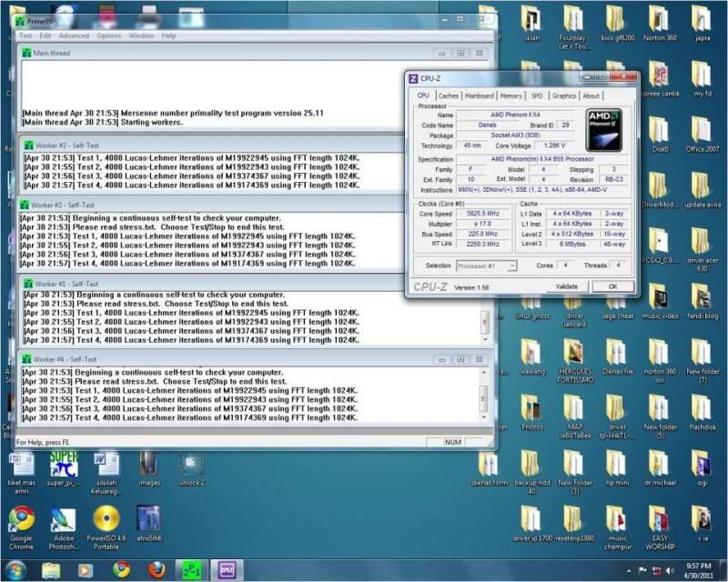Click the Worker #1 vertical scrollbar
728x582 pixels.
485,320
